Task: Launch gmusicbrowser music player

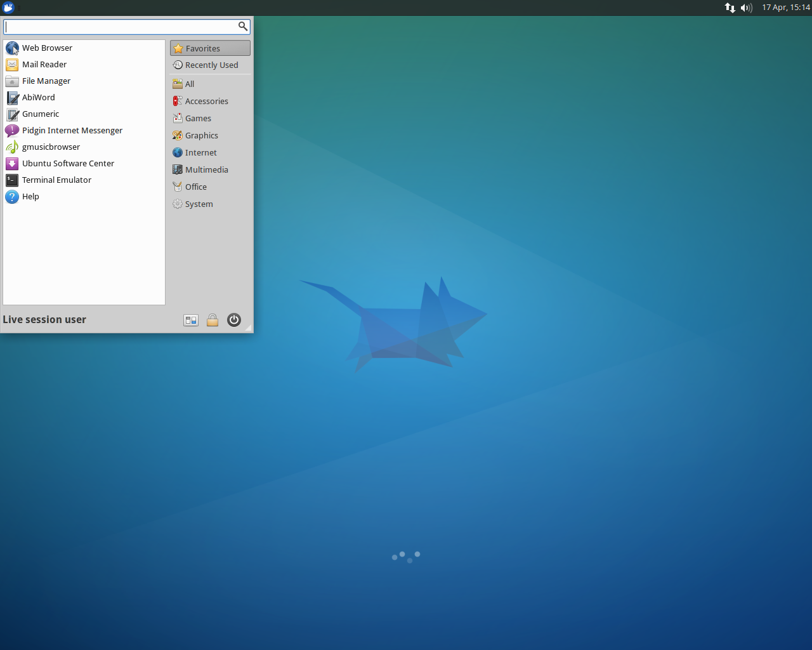Action: 84,147
